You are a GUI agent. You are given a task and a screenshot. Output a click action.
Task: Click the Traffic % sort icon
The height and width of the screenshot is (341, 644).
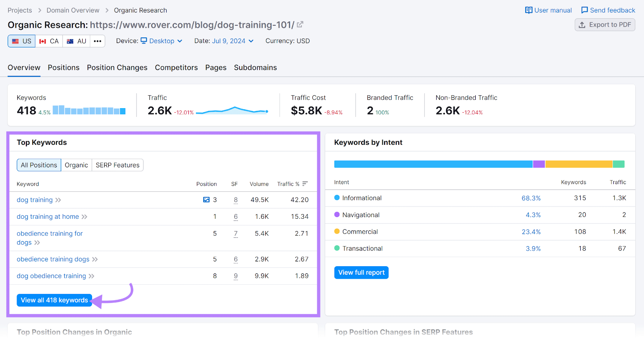pyautogui.click(x=305, y=184)
